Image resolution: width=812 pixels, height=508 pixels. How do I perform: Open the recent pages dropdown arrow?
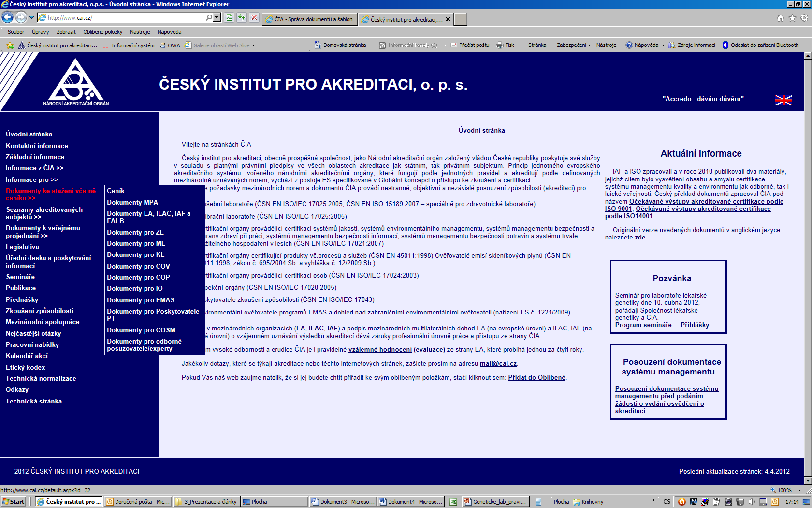click(32, 18)
